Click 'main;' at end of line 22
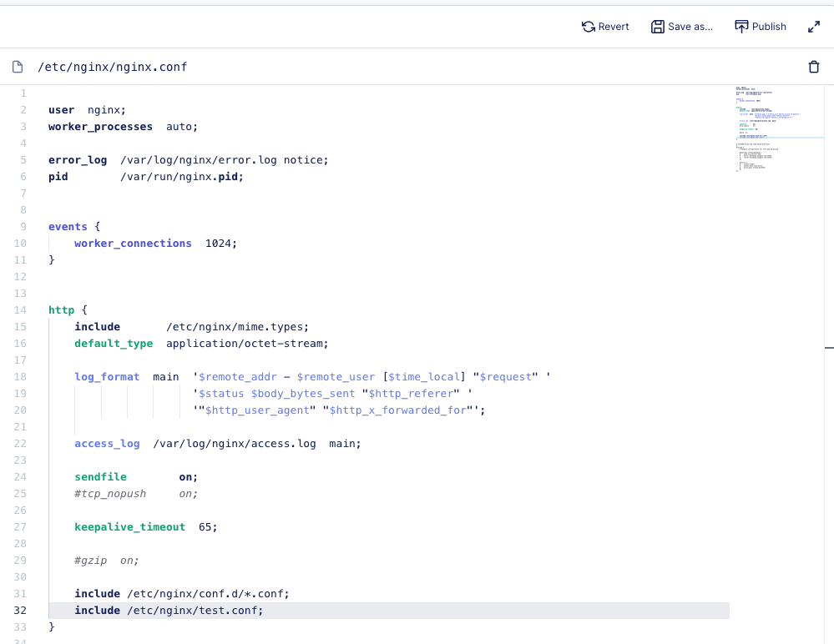 345,444
